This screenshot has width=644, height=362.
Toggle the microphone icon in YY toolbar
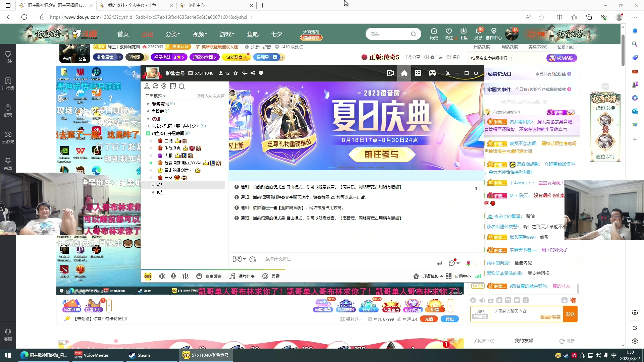click(x=173, y=276)
